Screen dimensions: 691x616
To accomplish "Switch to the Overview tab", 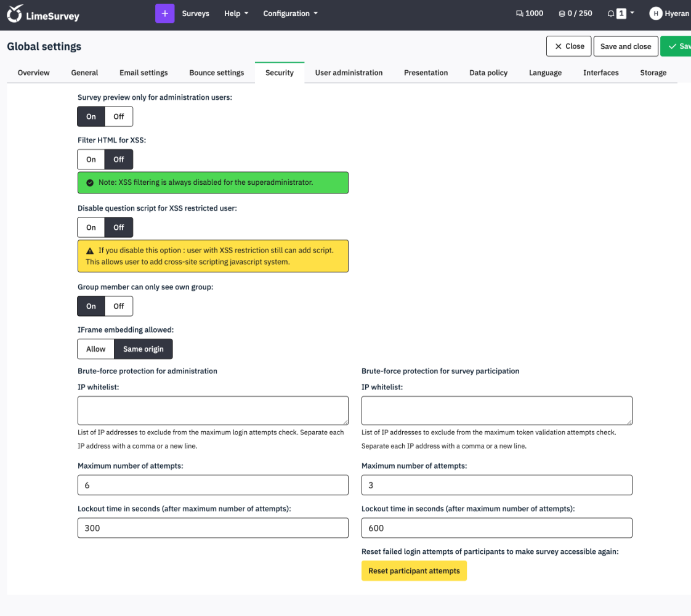I will tap(33, 73).
